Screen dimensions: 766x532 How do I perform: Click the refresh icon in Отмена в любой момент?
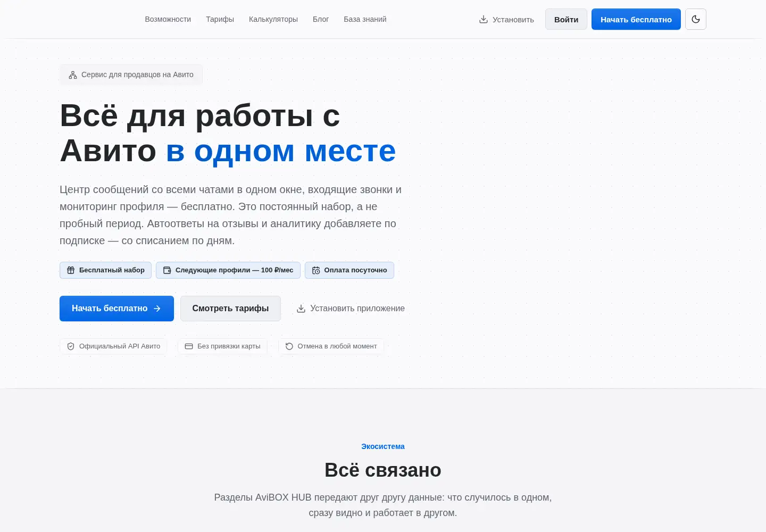(x=289, y=346)
